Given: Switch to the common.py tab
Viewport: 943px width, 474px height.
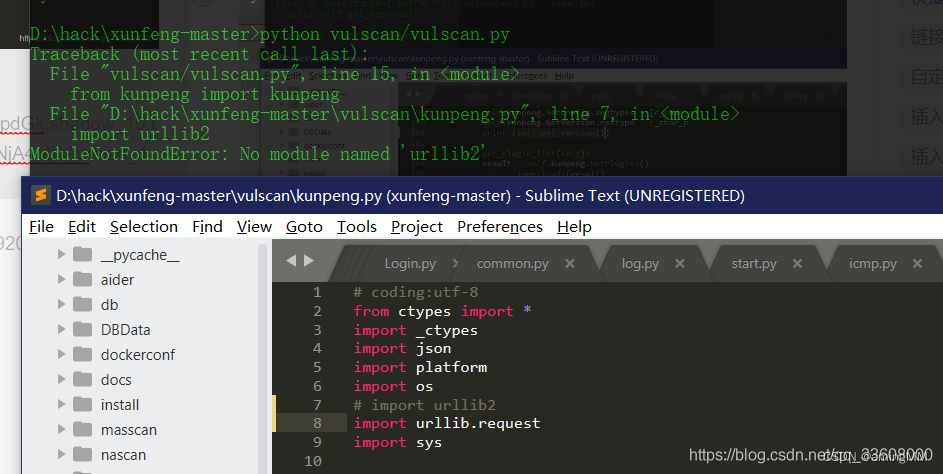Looking at the screenshot, I should coord(512,263).
